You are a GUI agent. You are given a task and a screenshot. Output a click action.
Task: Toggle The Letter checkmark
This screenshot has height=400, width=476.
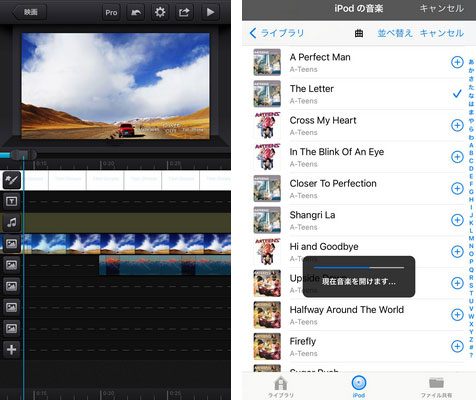pos(457,94)
